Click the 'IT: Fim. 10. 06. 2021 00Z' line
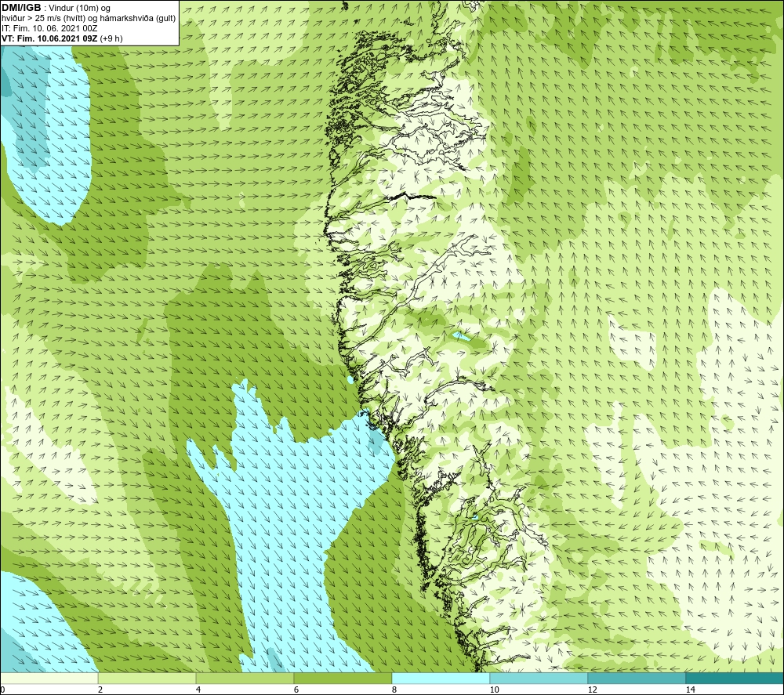 (49, 28)
